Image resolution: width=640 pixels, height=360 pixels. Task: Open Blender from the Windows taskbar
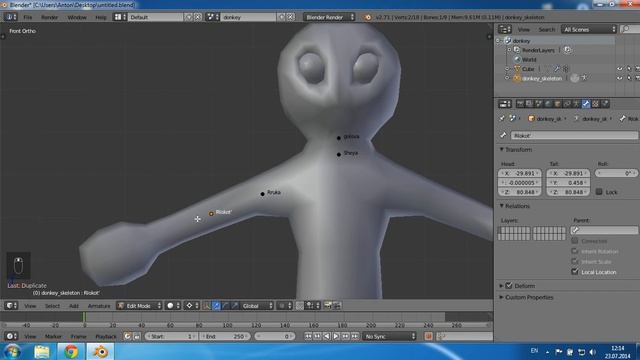point(100,351)
